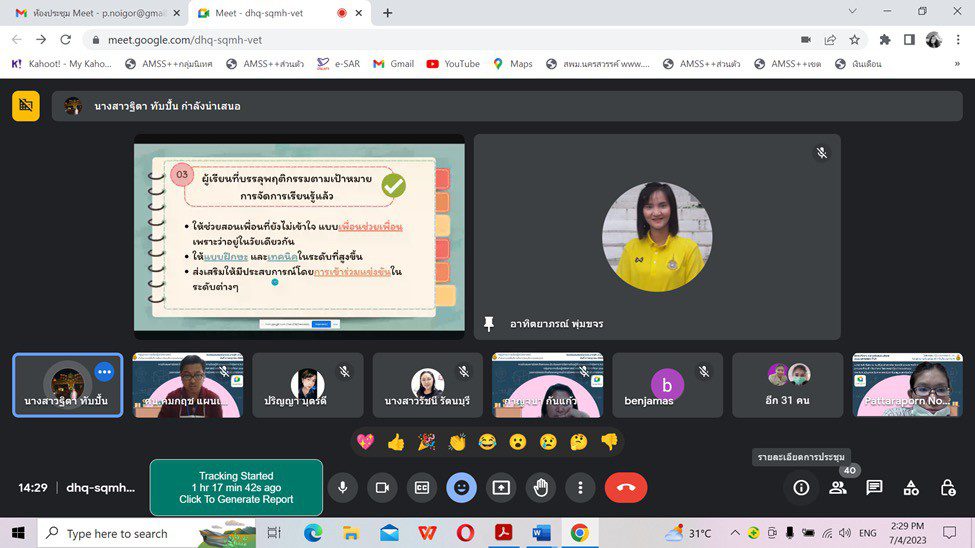The image size is (975, 548).
Task: Open Microsoft Edge from taskbar
Action: pos(313,533)
